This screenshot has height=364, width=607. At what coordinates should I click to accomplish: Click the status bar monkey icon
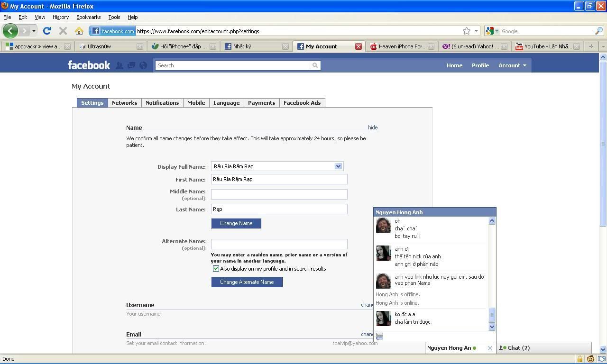click(591, 359)
